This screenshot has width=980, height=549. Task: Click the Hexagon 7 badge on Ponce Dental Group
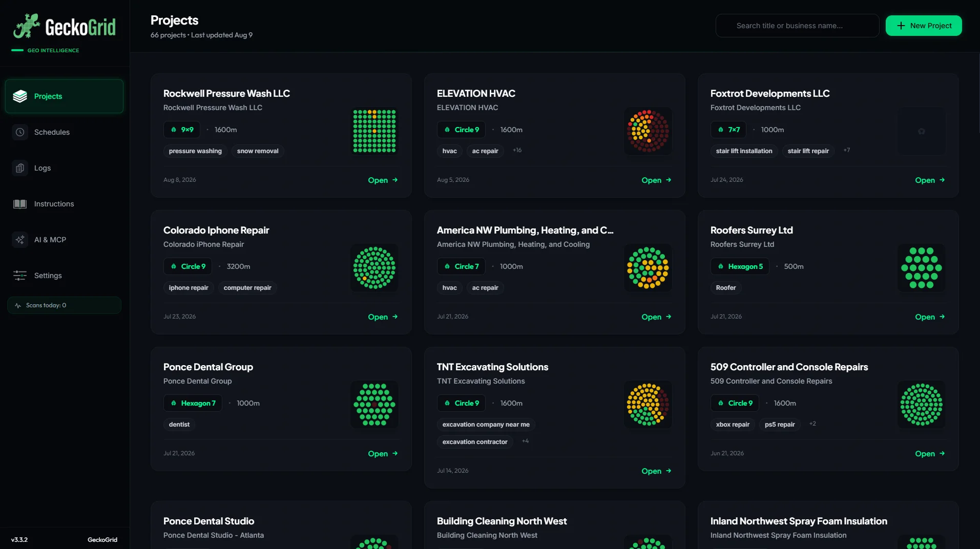tap(193, 403)
